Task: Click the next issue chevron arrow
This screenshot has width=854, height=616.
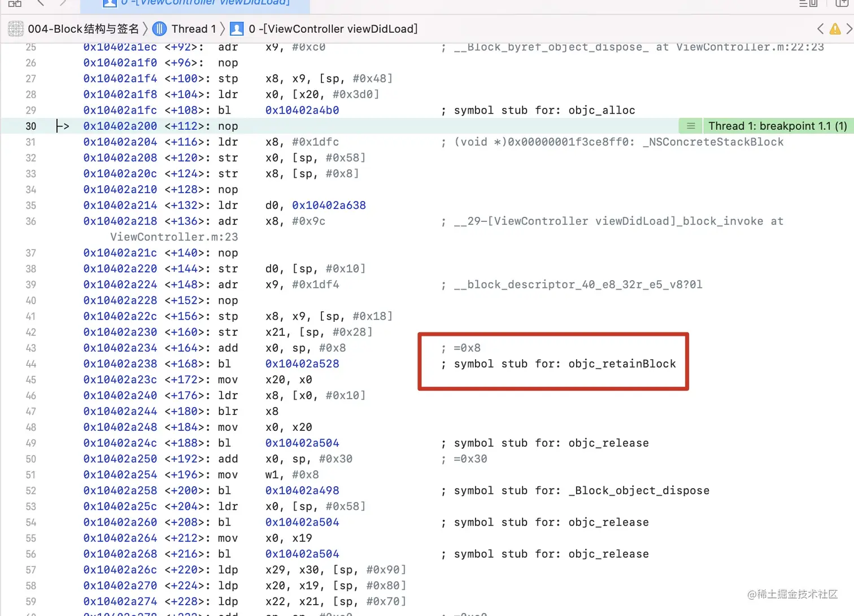Action: pos(849,29)
